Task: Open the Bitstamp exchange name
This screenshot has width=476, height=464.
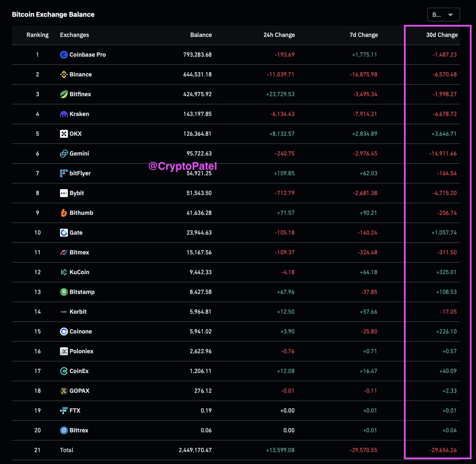Action: [x=82, y=292]
